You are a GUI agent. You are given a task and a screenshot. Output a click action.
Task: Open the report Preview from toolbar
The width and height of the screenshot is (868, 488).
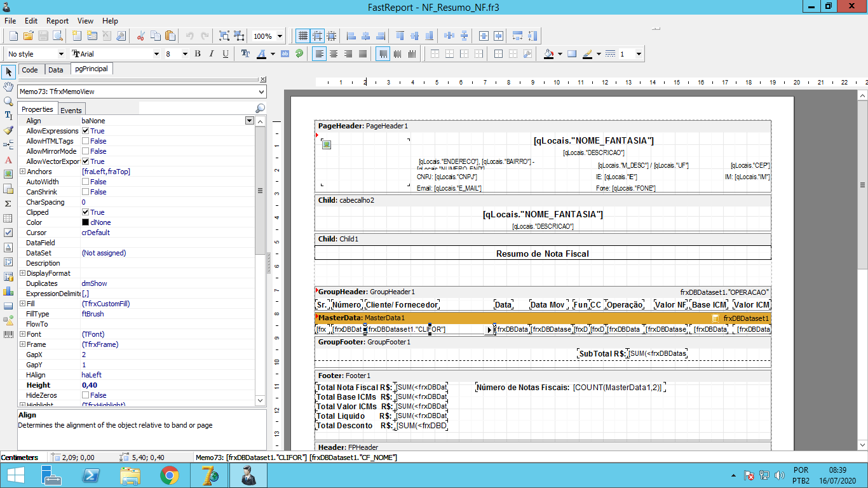click(58, 36)
